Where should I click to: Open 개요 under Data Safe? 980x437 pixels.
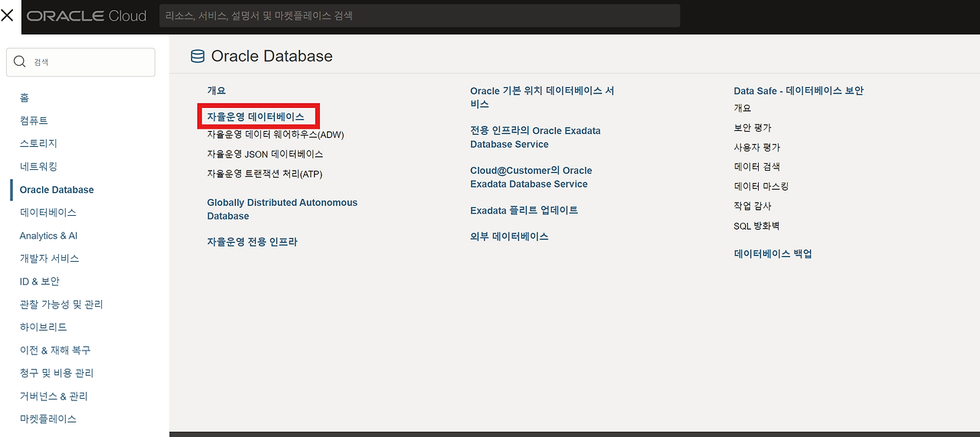tap(743, 109)
